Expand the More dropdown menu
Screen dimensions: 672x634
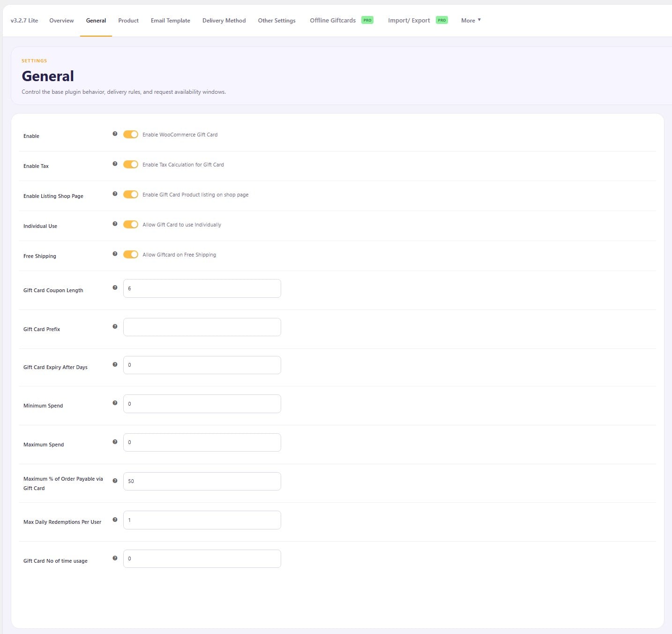[471, 21]
